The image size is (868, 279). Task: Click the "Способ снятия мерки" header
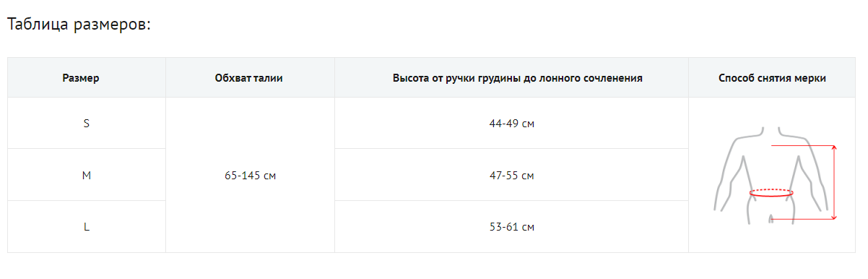pyautogui.click(x=772, y=77)
